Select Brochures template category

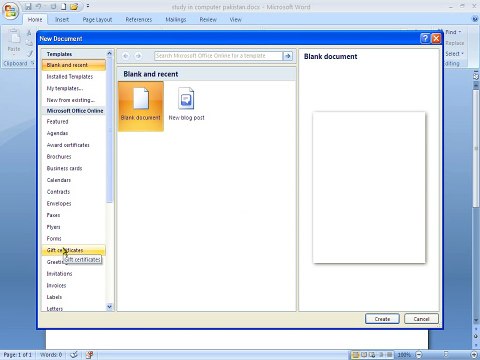pos(74,157)
